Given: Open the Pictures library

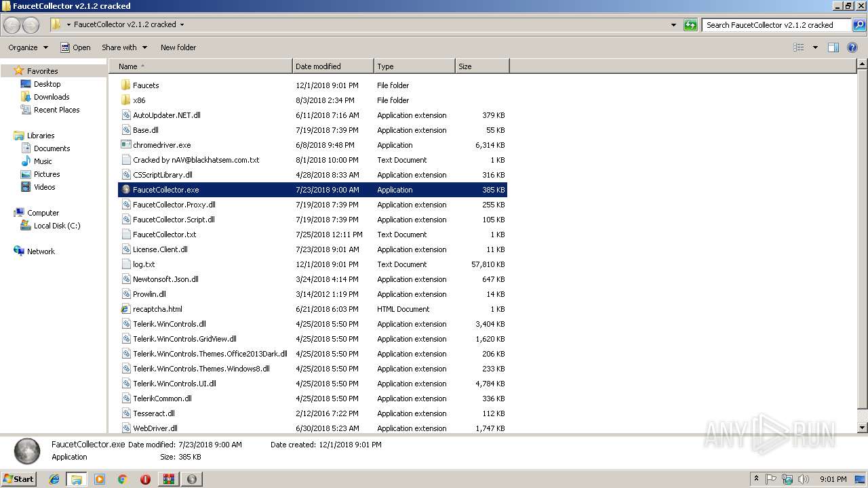Looking at the screenshot, I should (47, 174).
